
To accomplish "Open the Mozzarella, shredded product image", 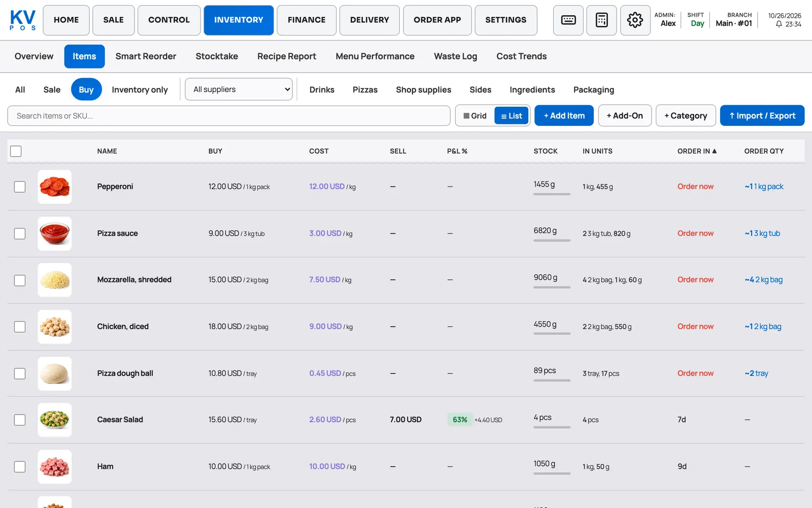I will click(55, 280).
